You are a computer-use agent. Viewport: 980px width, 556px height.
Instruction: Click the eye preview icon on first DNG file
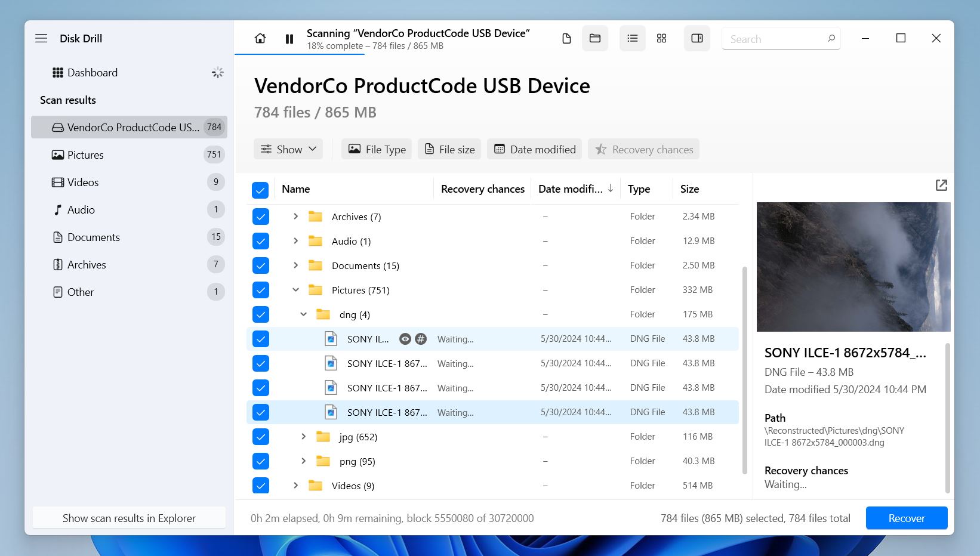click(x=405, y=339)
